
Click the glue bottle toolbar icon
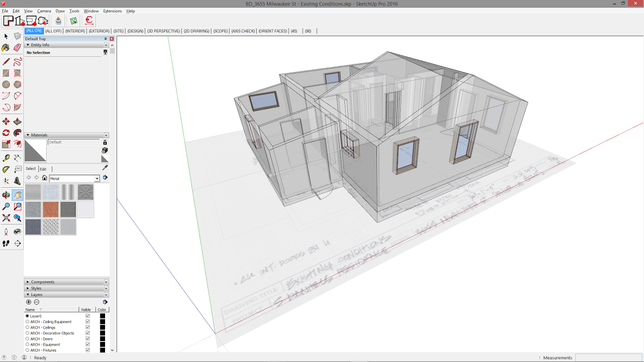[58, 21]
